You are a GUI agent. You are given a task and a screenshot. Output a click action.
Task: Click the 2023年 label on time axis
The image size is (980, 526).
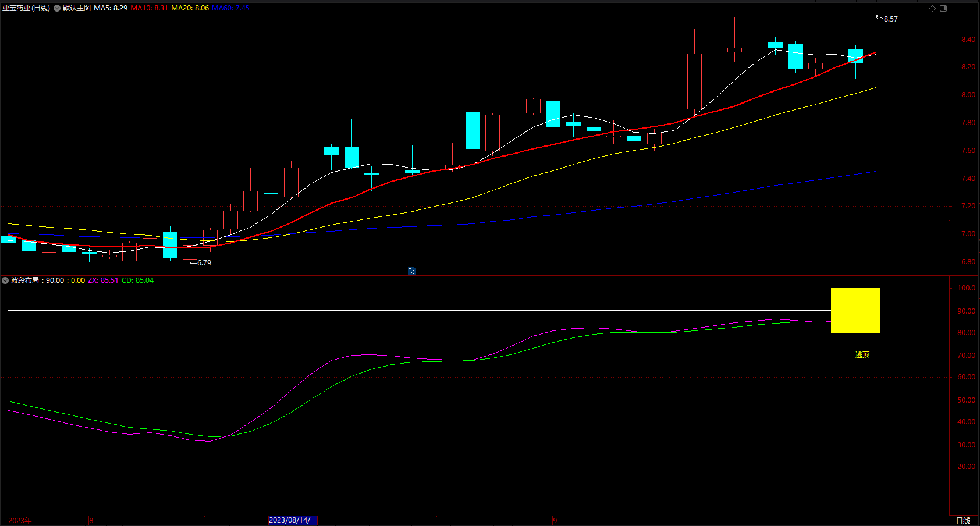point(20,520)
